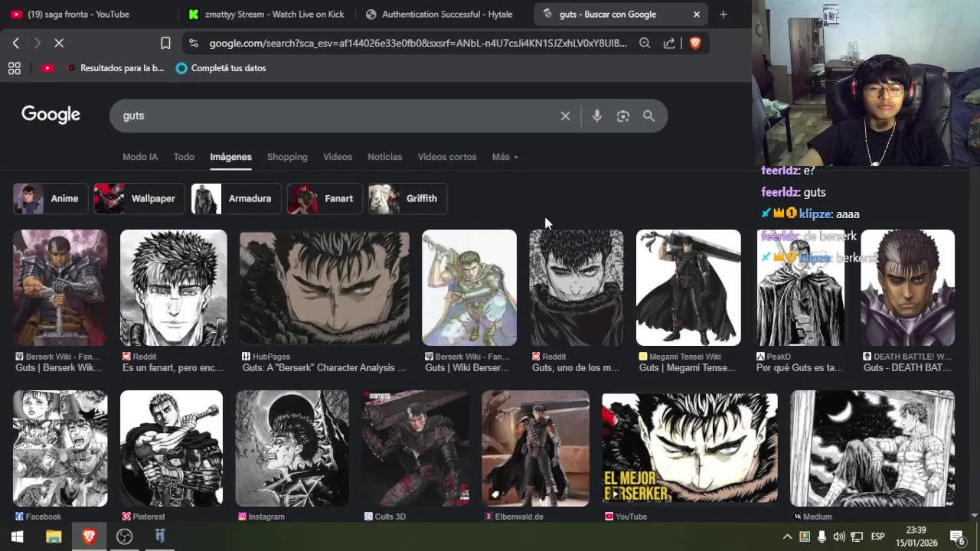980x551 pixels.
Task: Open the Noticias tab
Action: 384,157
